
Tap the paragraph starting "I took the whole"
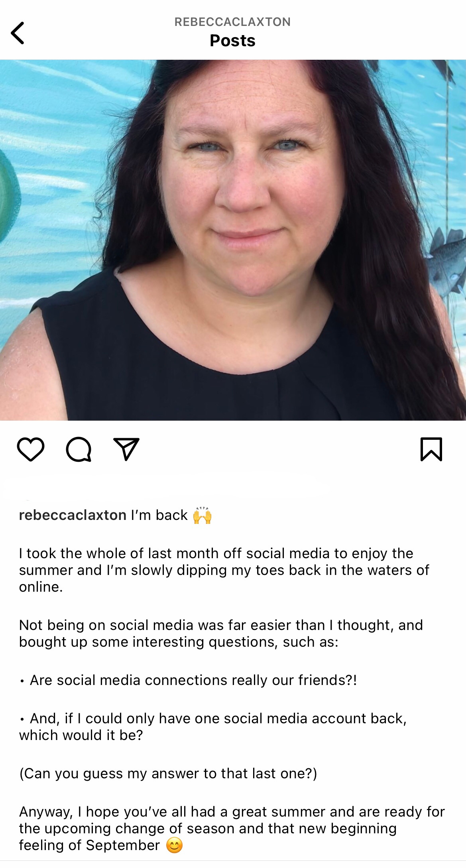(x=224, y=570)
